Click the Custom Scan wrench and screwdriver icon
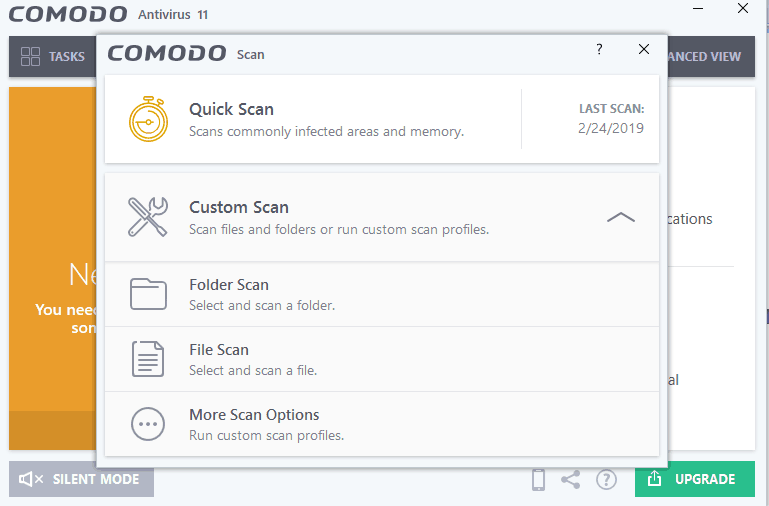 (x=148, y=217)
